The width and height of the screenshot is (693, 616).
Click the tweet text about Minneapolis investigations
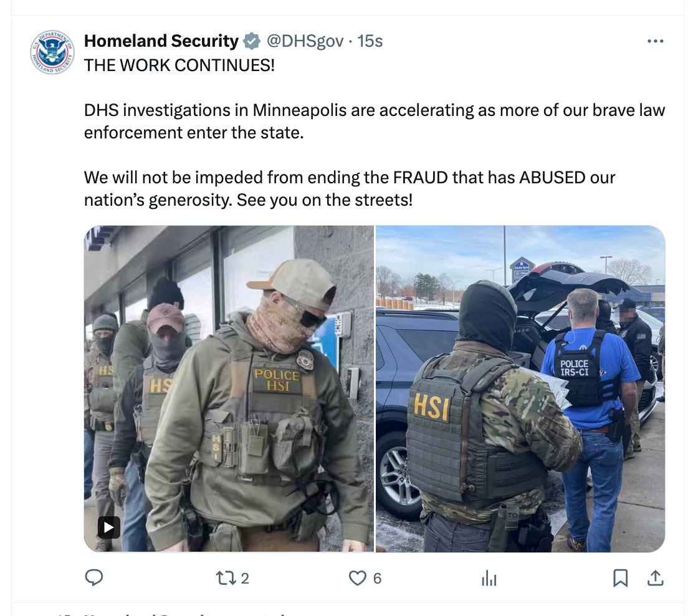(375, 121)
